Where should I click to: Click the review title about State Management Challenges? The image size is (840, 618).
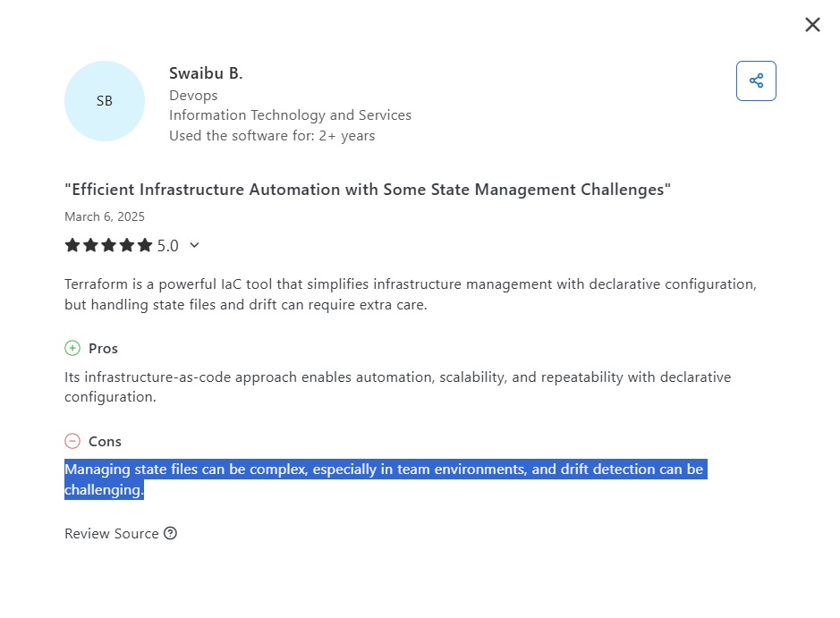[368, 190]
